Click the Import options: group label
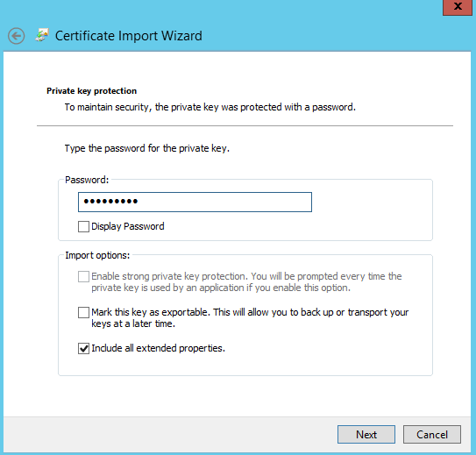 (97, 255)
